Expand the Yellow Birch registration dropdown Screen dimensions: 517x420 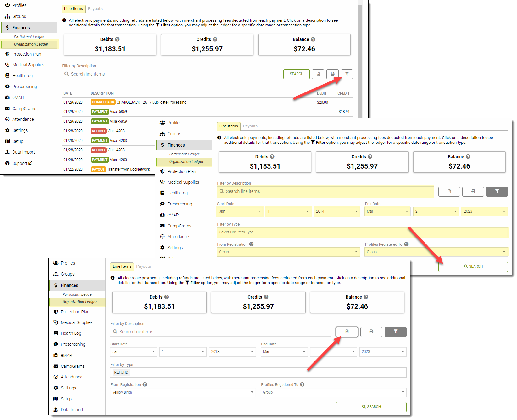(x=183, y=392)
